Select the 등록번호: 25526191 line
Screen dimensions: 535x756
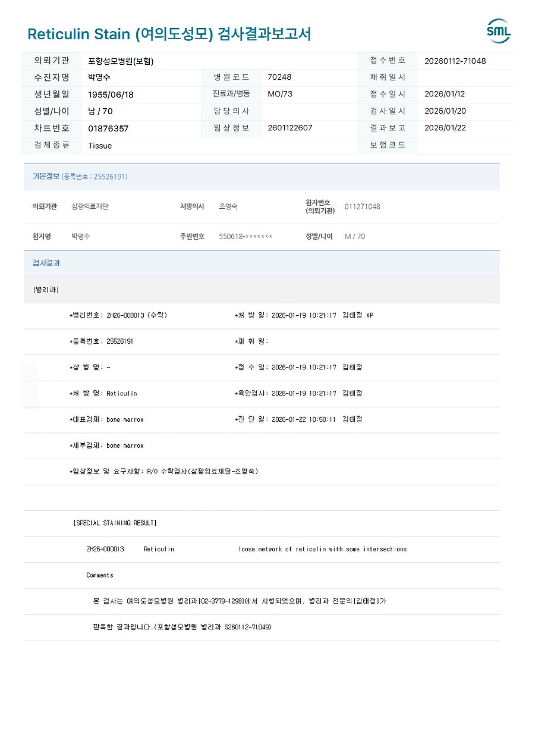tap(102, 341)
